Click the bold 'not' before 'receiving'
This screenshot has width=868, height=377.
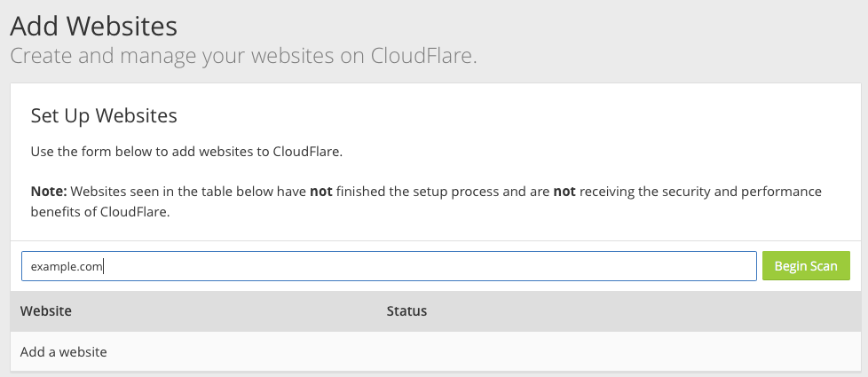click(564, 191)
